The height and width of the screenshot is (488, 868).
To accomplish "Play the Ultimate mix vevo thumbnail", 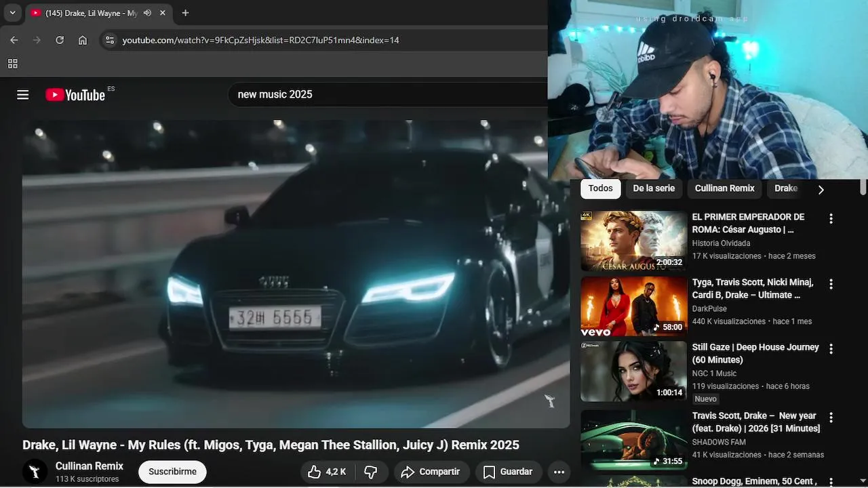I will (634, 306).
